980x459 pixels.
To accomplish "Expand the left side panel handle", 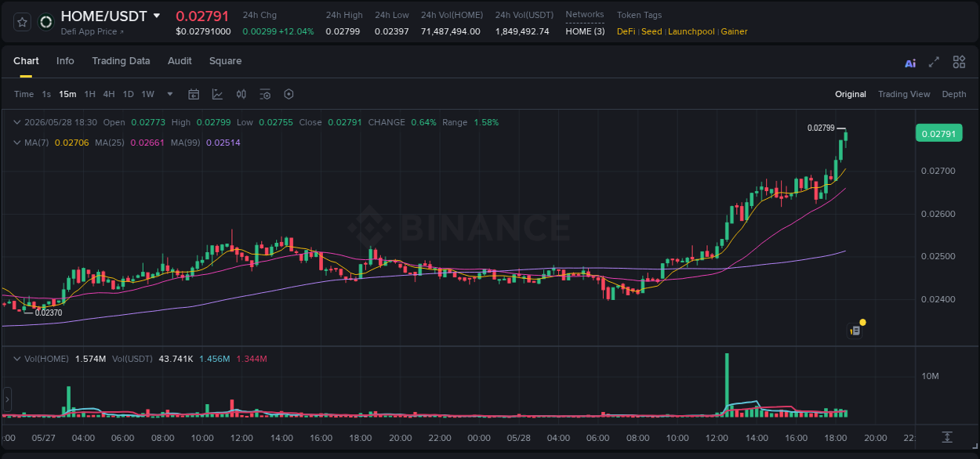I will click(x=6, y=399).
